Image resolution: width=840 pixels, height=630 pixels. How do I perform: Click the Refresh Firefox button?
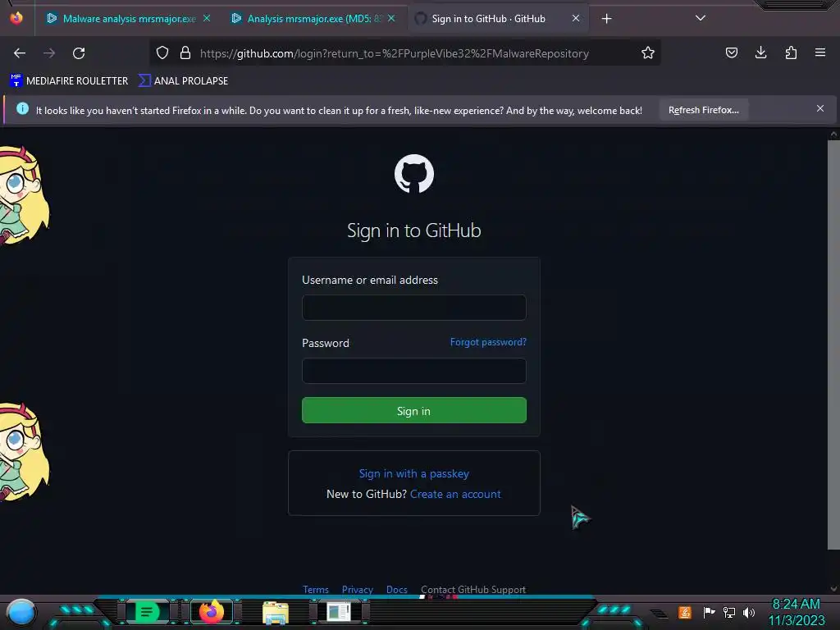(703, 110)
